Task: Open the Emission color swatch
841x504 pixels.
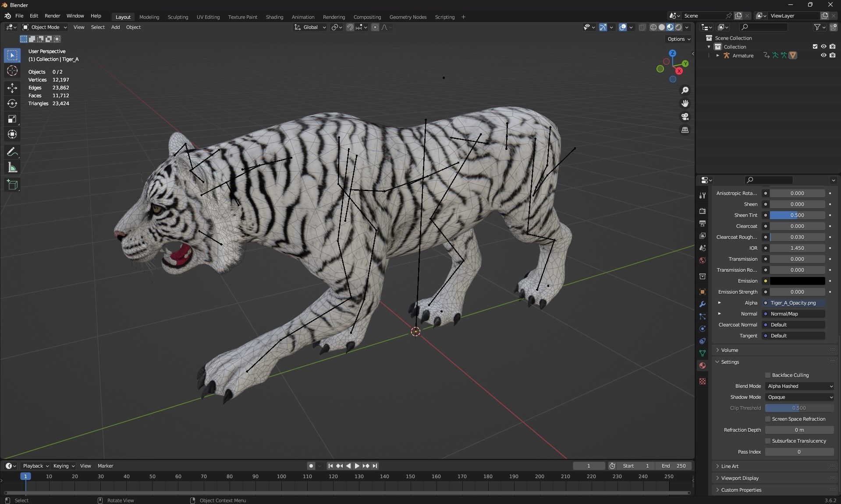Action: coord(797,281)
